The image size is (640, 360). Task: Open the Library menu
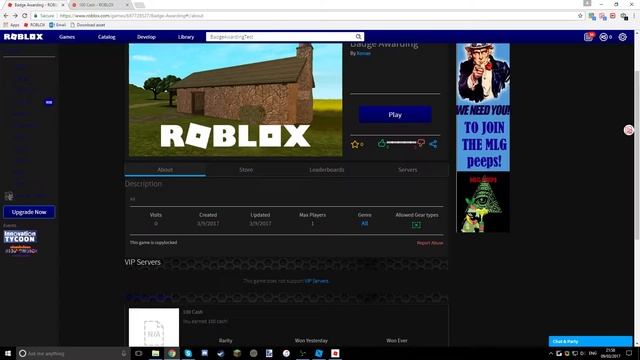tap(186, 37)
